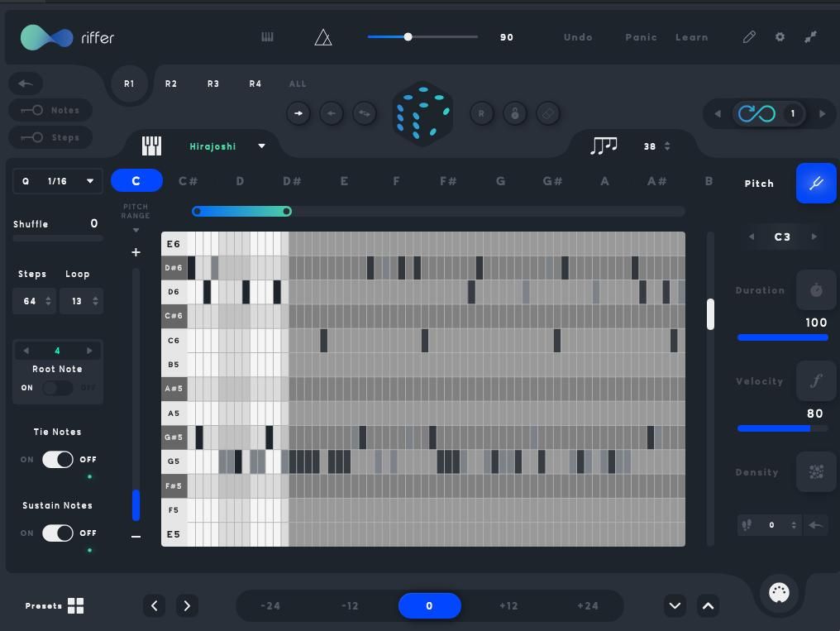Click the keyboard icon in the top bar
Image resolution: width=840 pixels, height=631 pixels.
click(267, 37)
